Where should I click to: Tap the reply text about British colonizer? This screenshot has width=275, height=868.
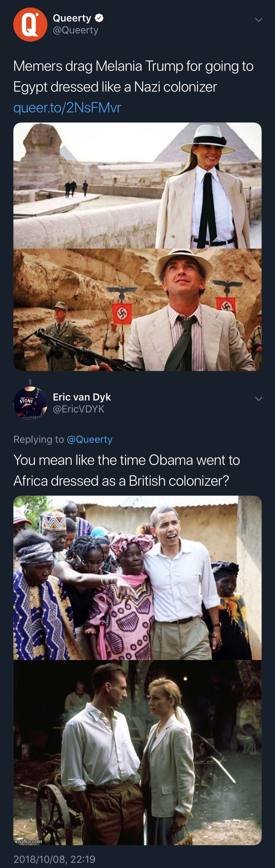pos(126,470)
